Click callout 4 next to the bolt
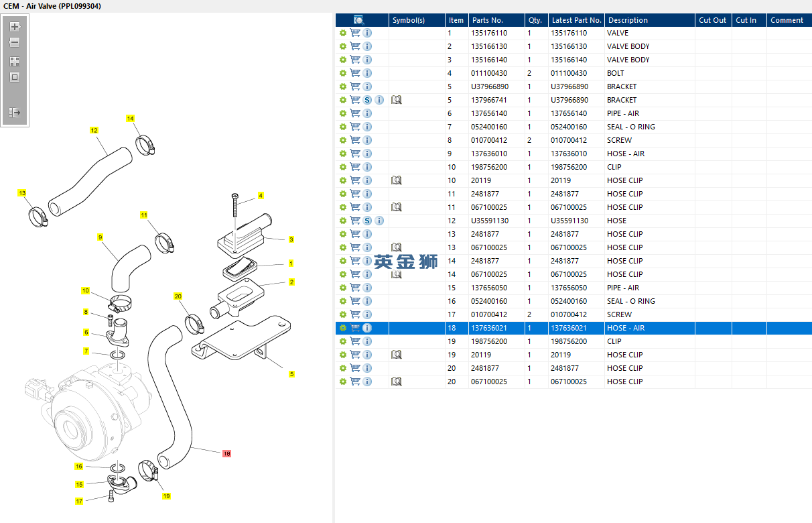This screenshot has height=523, width=812. click(261, 195)
